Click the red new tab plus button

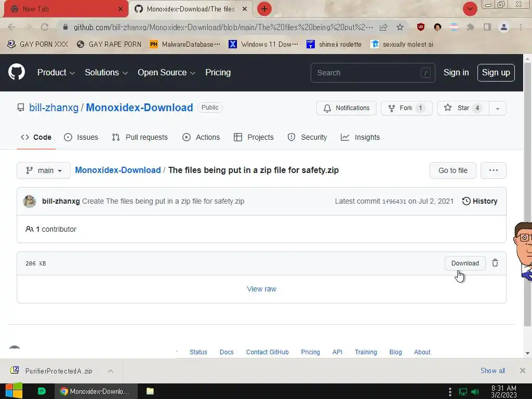pos(264,9)
